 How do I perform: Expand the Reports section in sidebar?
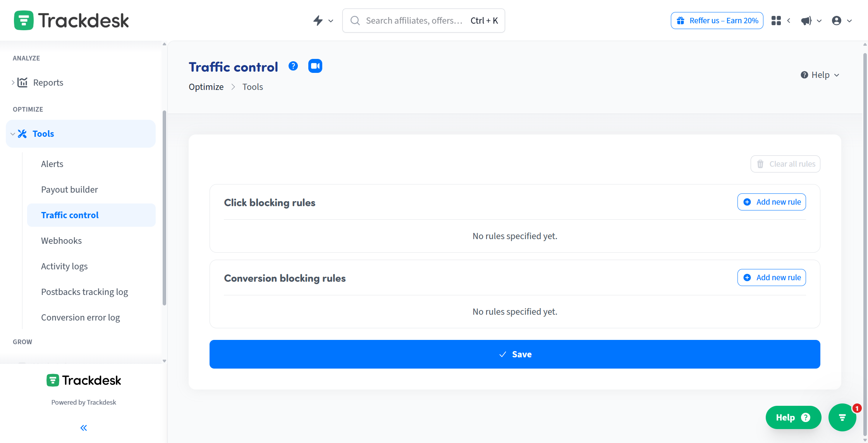point(13,82)
